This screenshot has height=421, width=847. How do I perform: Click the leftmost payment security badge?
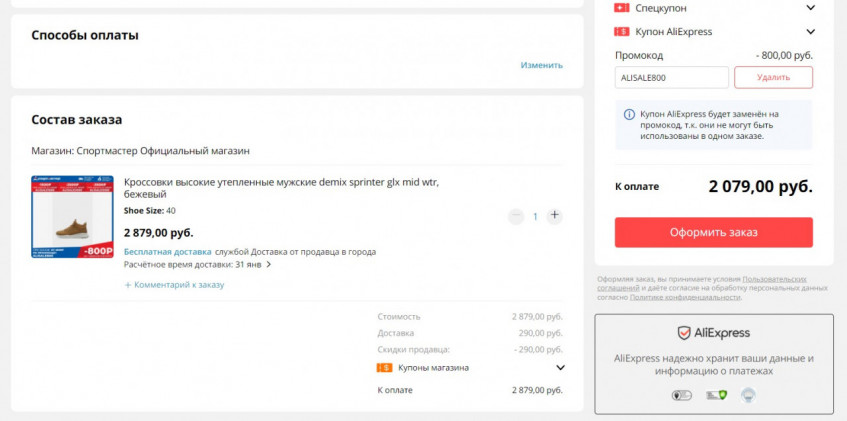tap(682, 396)
